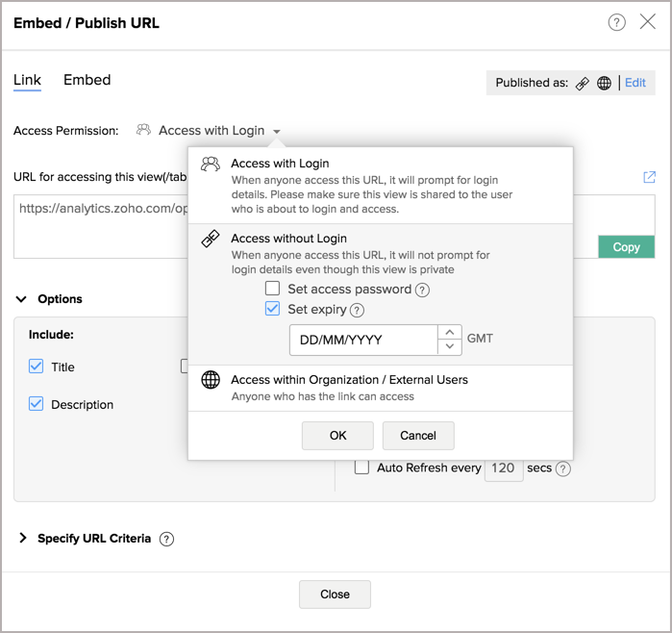Expand the Specify URL Criteria section
The height and width of the screenshot is (633, 672).
click(x=22, y=539)
